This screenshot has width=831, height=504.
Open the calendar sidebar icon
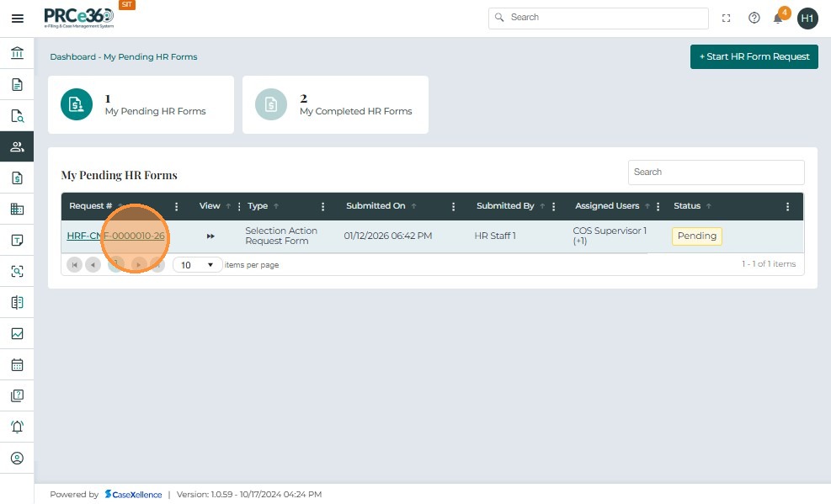tap(17, 365)
